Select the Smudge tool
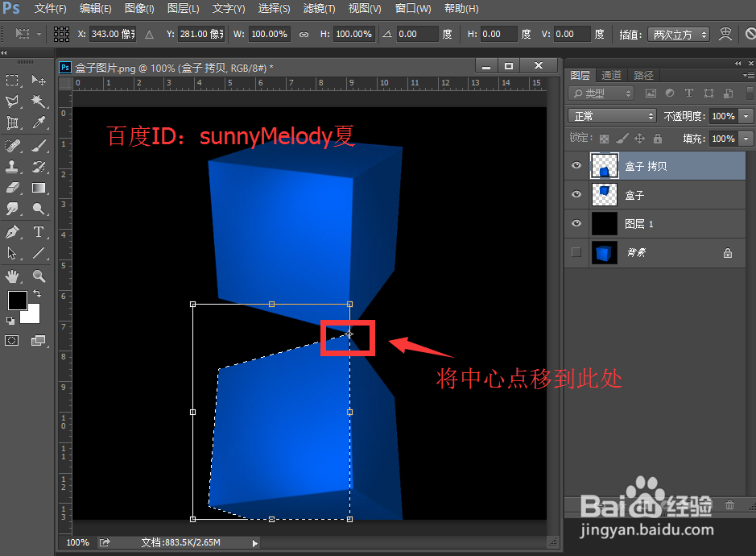The width and height of the screenshot is (756, 556). [13, 209]
